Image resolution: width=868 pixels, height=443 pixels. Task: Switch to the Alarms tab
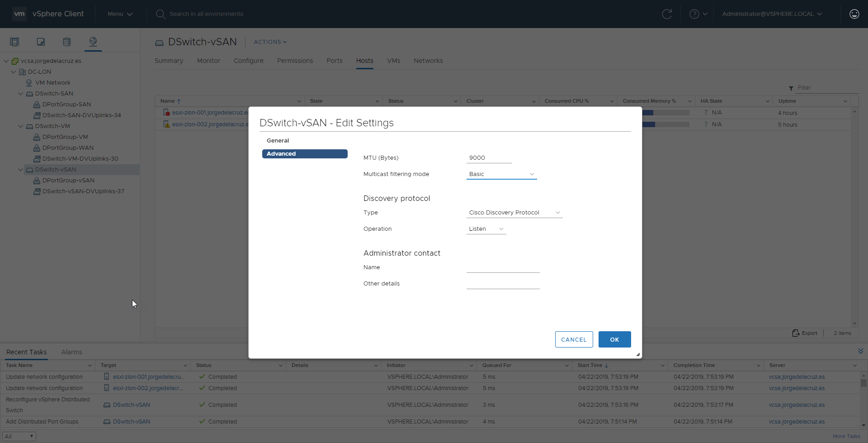71,352
